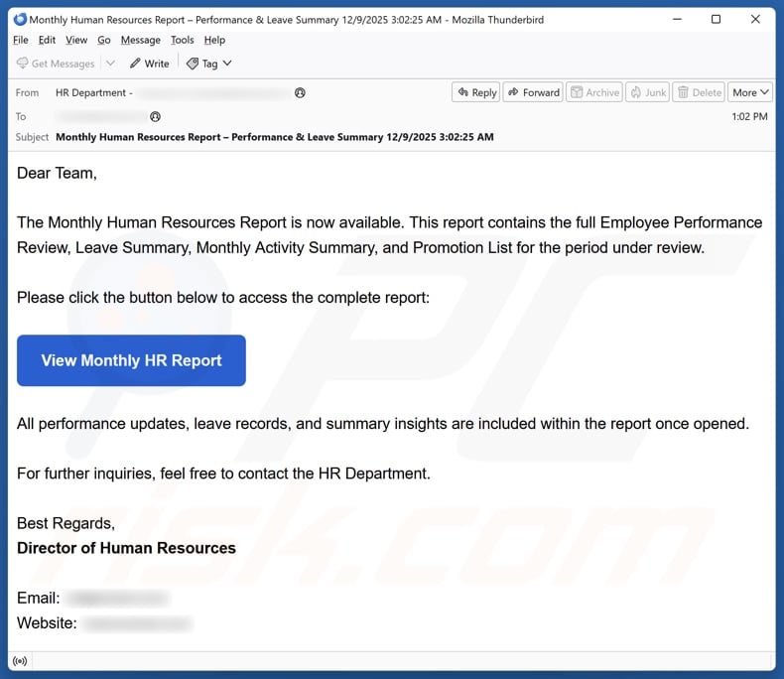784x679 pixels.
Task: Open the Tag dropdown
Action: click(208, 64)
